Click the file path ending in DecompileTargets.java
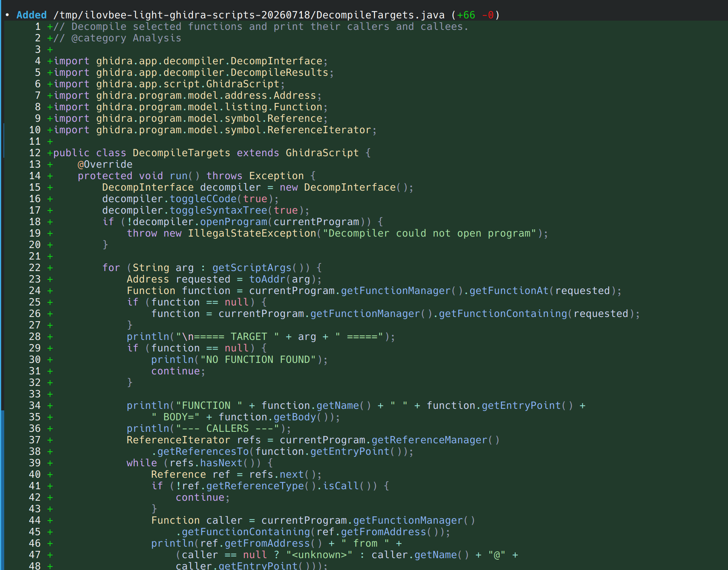 click(x=249, y=15)
